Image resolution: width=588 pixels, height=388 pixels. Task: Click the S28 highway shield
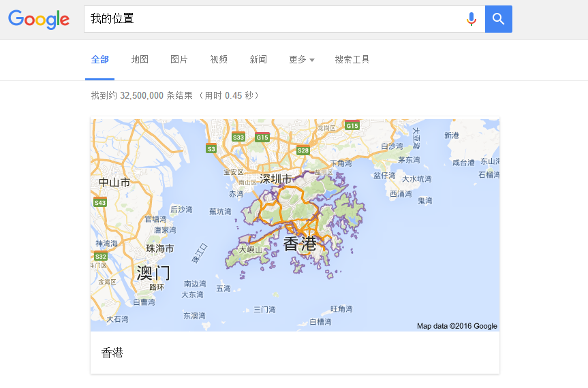pyautogui.click(x=303, y=150)
